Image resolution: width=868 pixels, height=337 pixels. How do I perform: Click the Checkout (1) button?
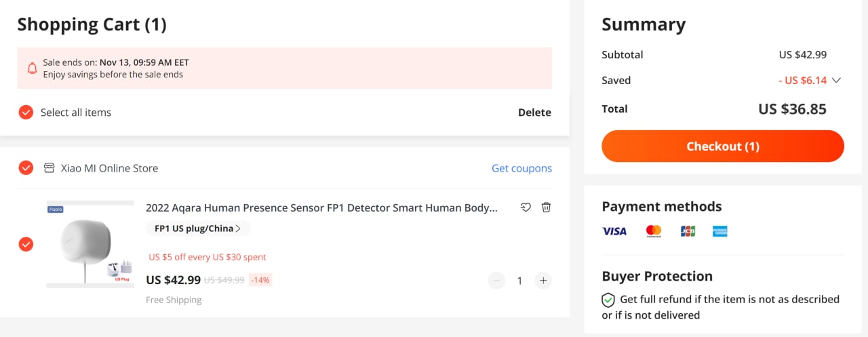click(x=723, y=146)
